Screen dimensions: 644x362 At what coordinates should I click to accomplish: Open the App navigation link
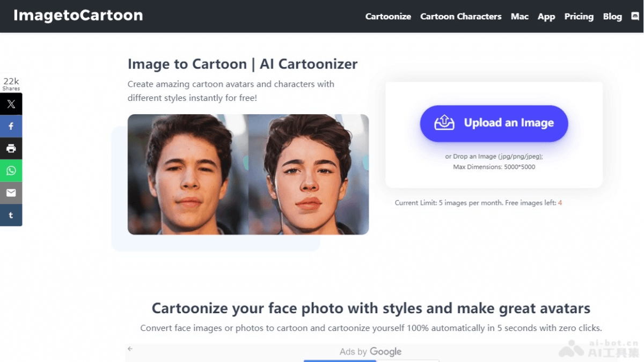(546, 17)
